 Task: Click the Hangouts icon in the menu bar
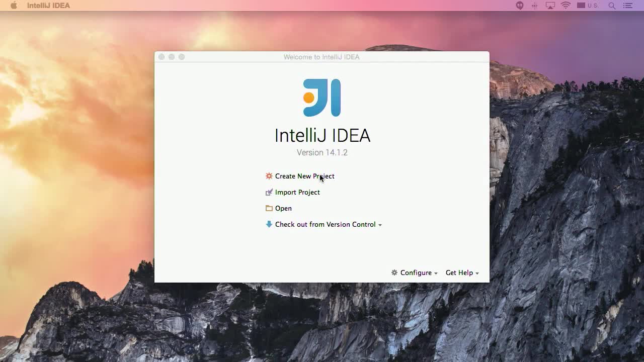pos(520,6)
